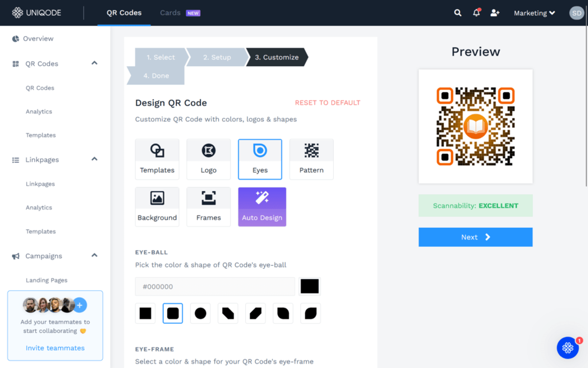Screen dimensions: 588x368
Task: Open the Background design option
Action: 157,207
